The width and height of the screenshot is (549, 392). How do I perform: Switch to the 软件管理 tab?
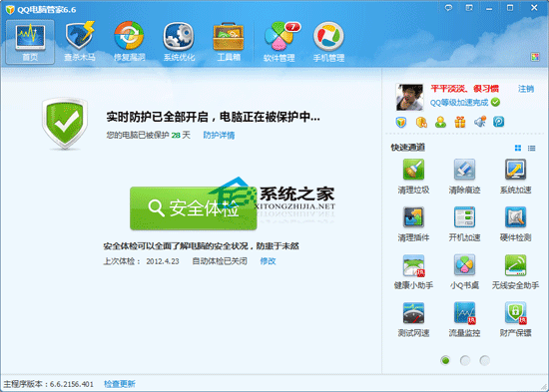pos(279,42)
